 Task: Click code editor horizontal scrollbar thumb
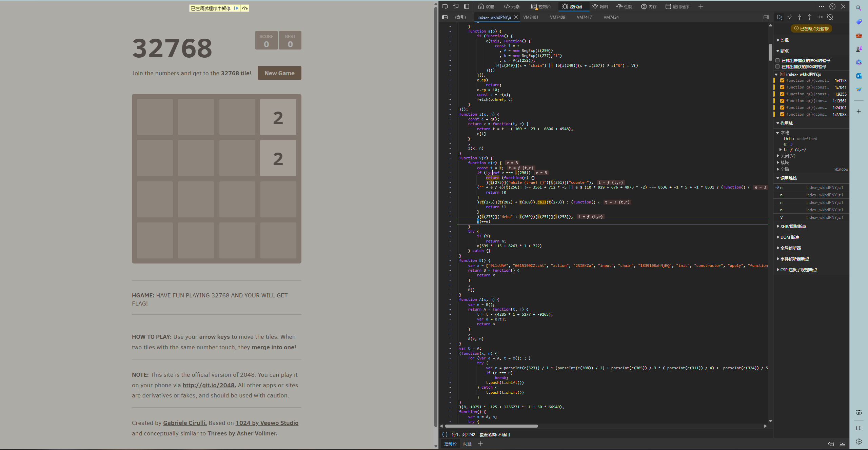click(491, 426)
